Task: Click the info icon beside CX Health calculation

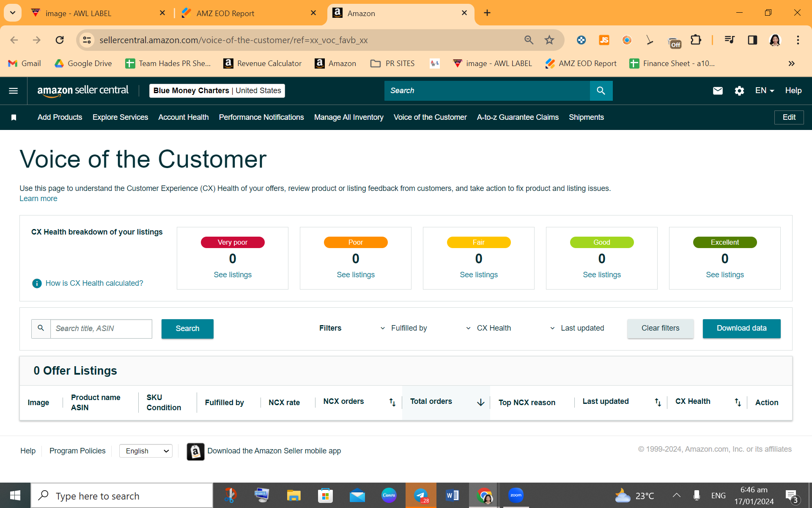Action: [x=37, y=283]
